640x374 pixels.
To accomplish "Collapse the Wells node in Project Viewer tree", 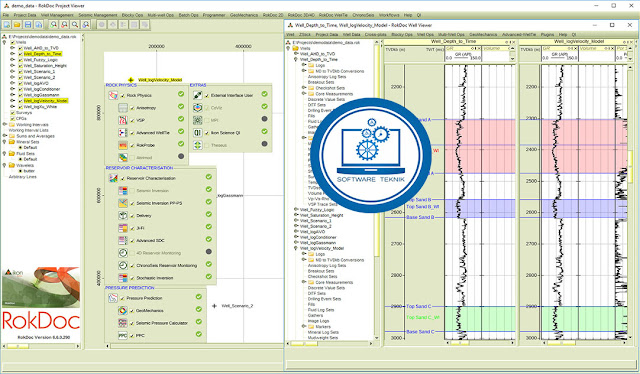I will point(5,42).
